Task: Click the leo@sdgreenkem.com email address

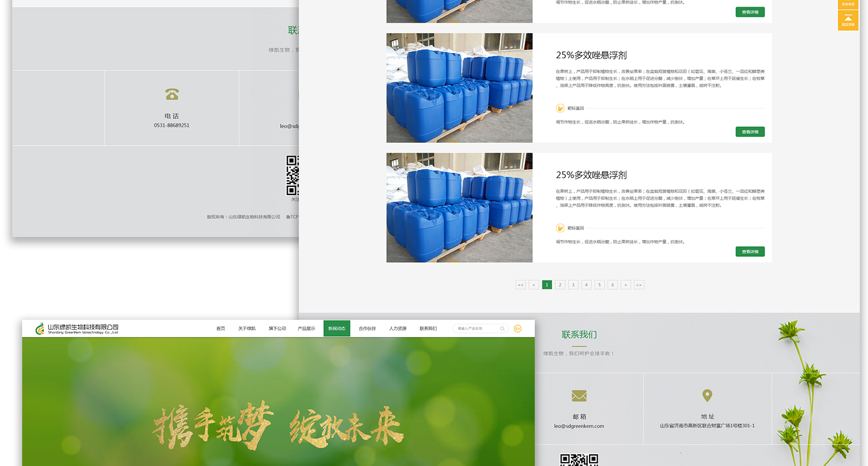Action: click(x=578, y=426)
